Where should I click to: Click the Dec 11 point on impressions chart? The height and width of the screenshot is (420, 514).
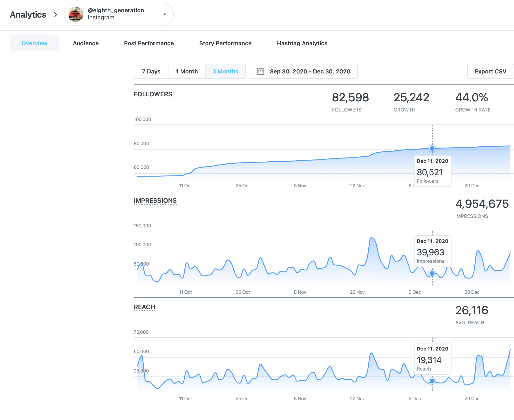(432, 273)
